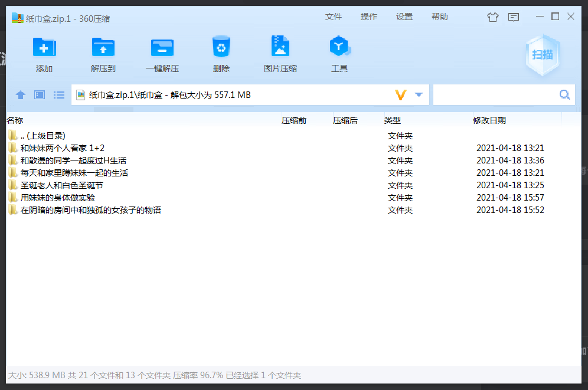Click the search magnifier icon
The width and height of the screenshot is (588, 390).
[x=564, y=95]
